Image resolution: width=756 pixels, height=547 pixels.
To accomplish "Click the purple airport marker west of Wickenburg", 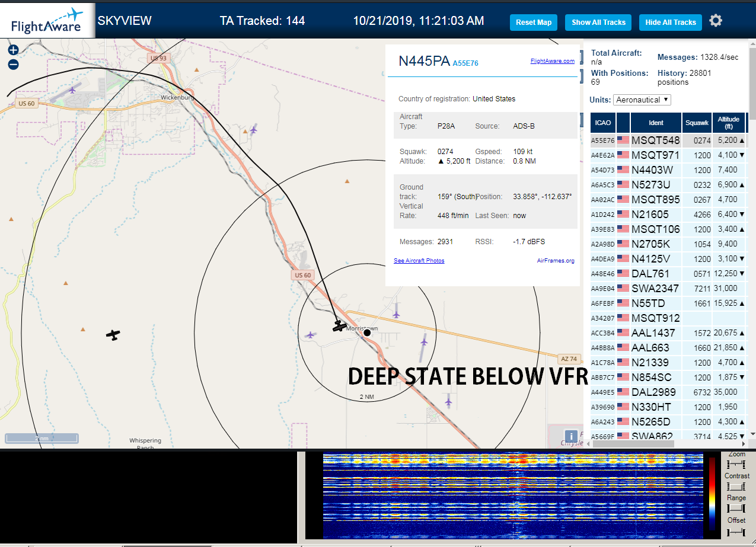I will pyautogui.click(x=72, y=90).
